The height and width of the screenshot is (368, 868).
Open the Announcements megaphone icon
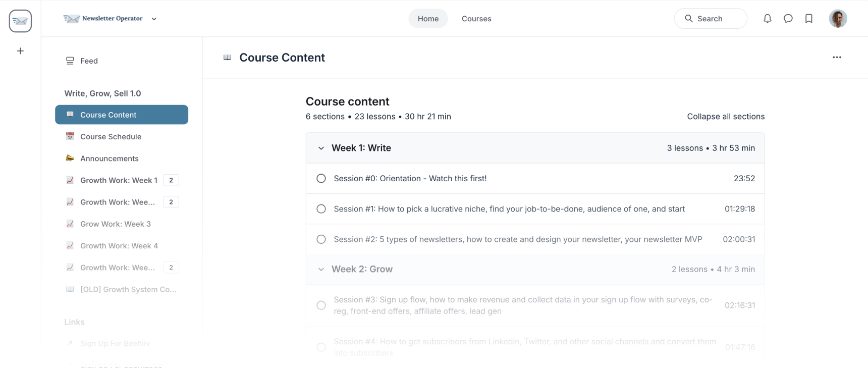point(70,158)
